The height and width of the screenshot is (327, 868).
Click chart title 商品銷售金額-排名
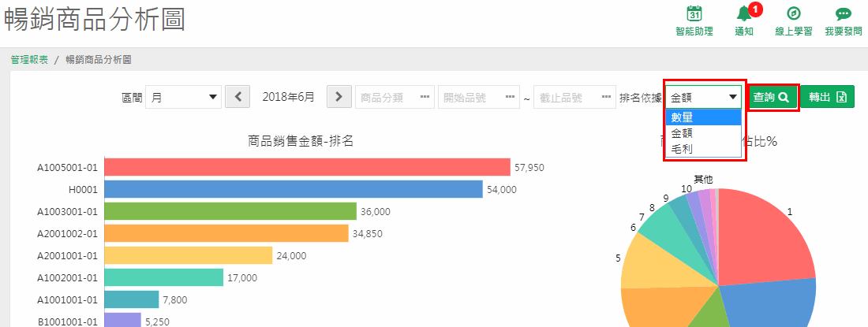[x=301, y=141]
